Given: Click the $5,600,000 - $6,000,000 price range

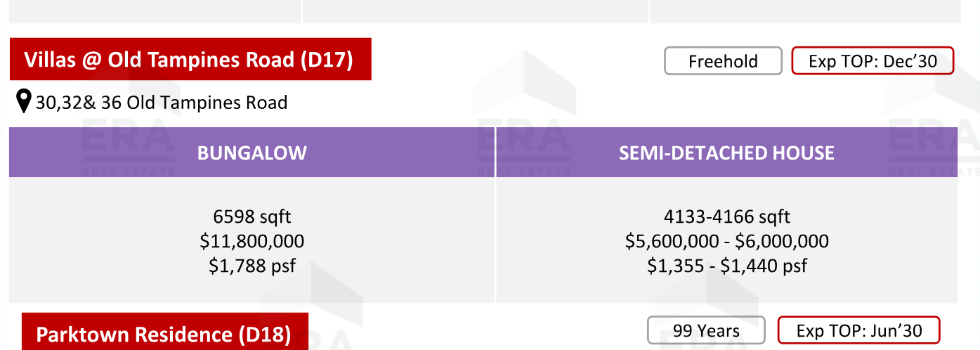Looking at the screenshot, I should pos(727,241).
